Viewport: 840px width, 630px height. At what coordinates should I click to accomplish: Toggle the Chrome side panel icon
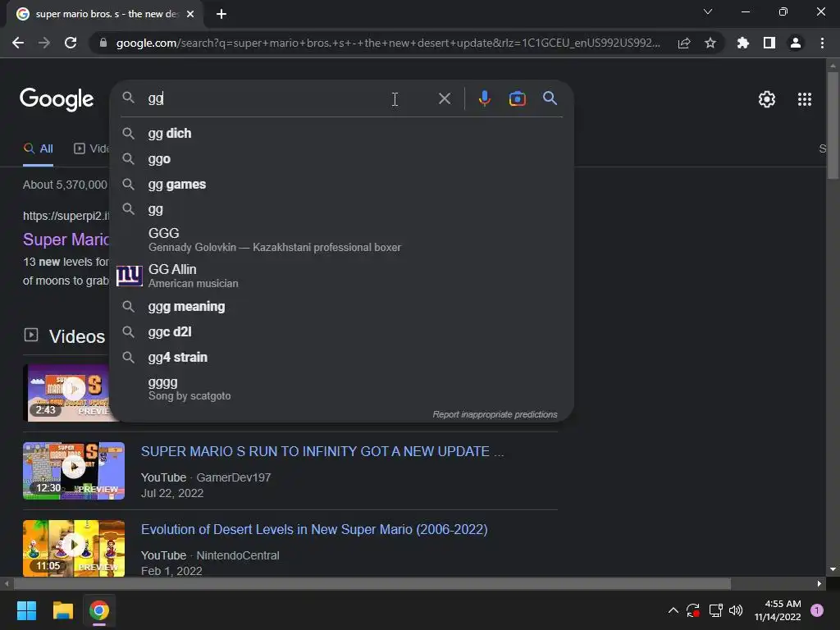point(769,43)
